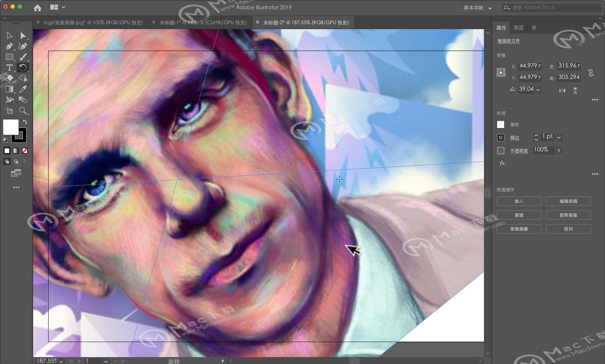Screen dimensions: 605x364
Task: Click the 蒙版 button
Action: click(519, 215)
